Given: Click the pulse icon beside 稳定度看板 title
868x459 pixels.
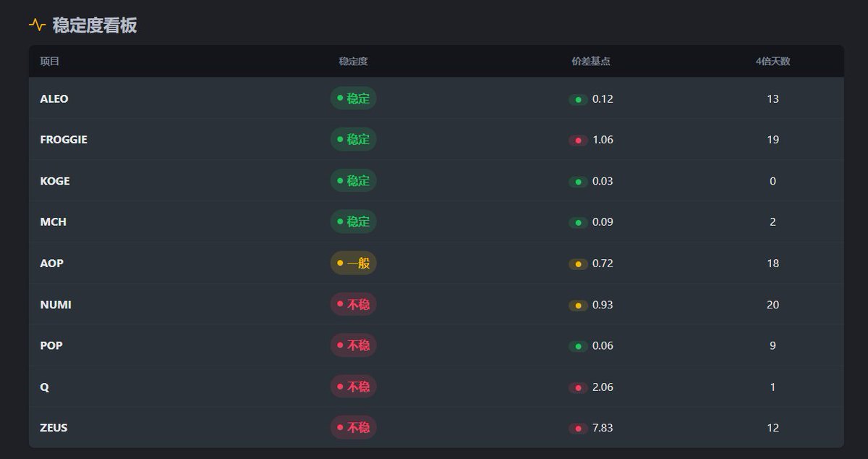Looking at the screenshot, I should click(37, 25).
